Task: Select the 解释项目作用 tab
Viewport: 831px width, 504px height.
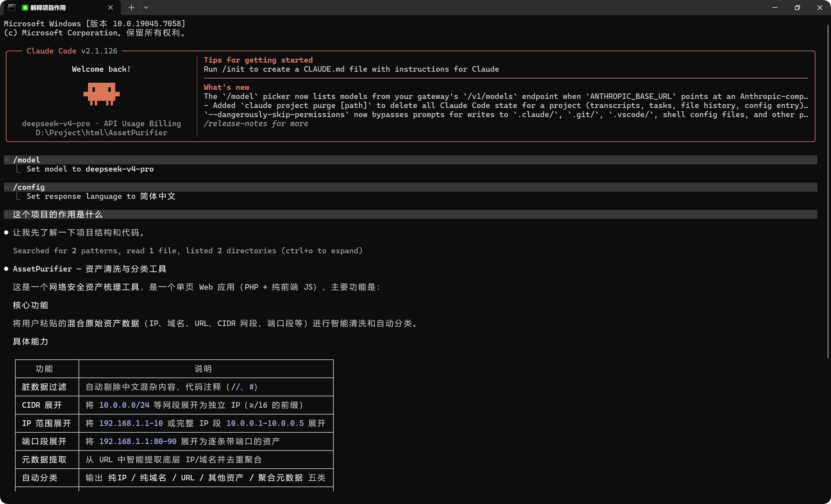Action: pos(62,8)
